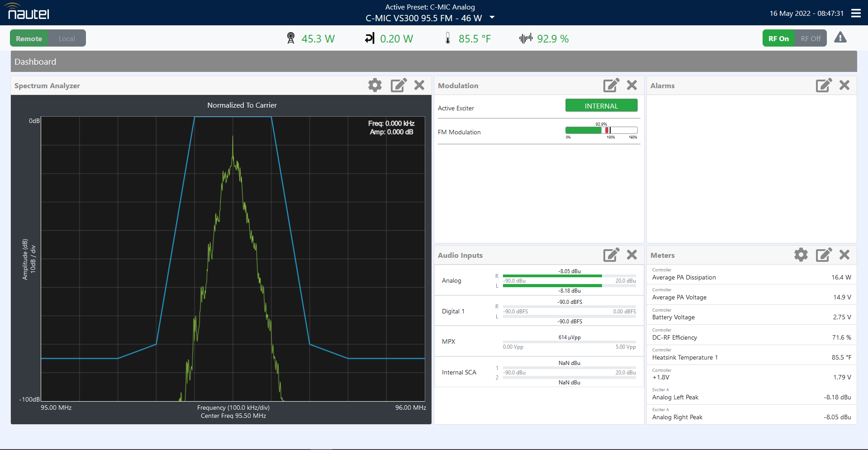Select Battery Voltage meter row
This screenshot has height=450, width=868.
tap(751, 314)
